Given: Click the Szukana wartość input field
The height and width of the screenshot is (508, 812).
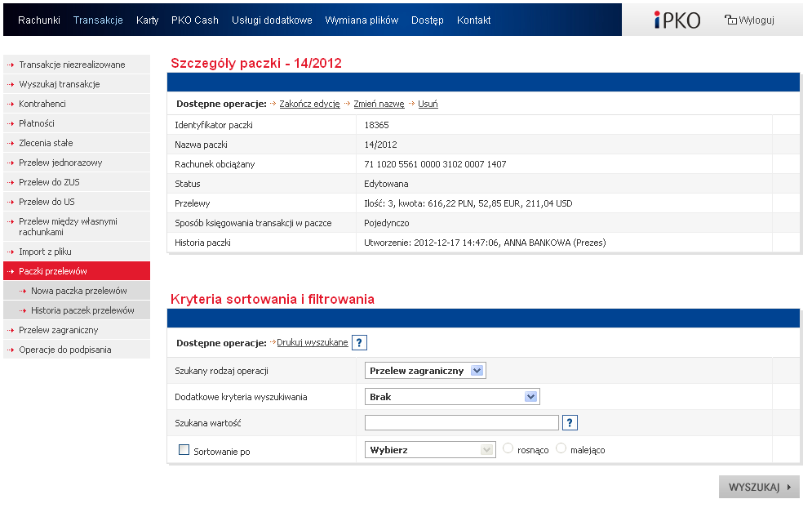Looking at the screenshot, I should pos(462,422).
